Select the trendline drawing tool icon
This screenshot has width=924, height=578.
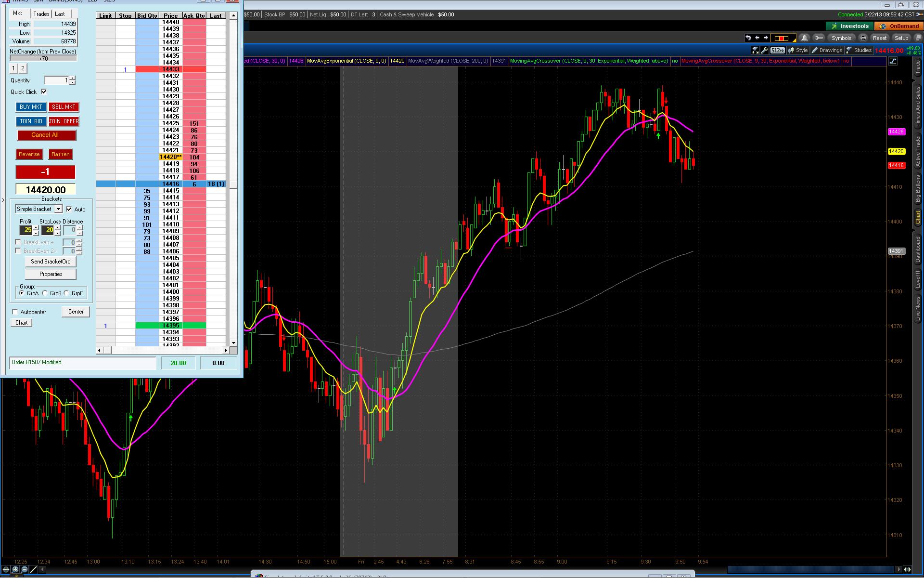tap(33, 569)
